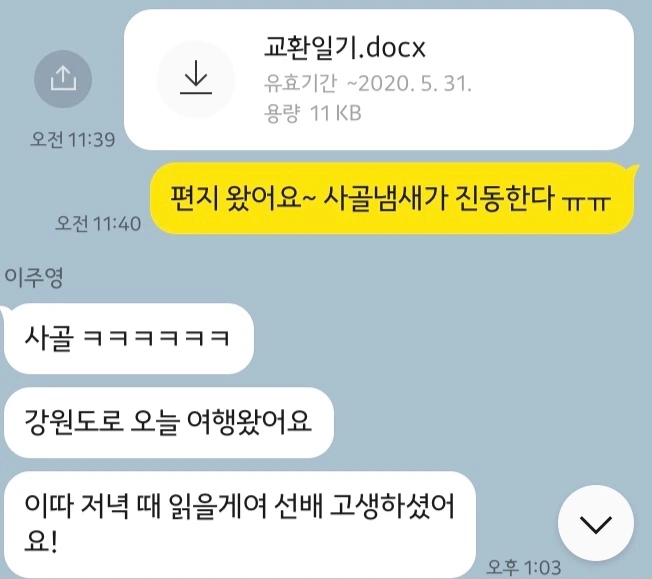Image resolution: width=652 pixels, height=579 pixels.
Task: Jump to latest messages with down chevron
Action: tap(596, 523)
